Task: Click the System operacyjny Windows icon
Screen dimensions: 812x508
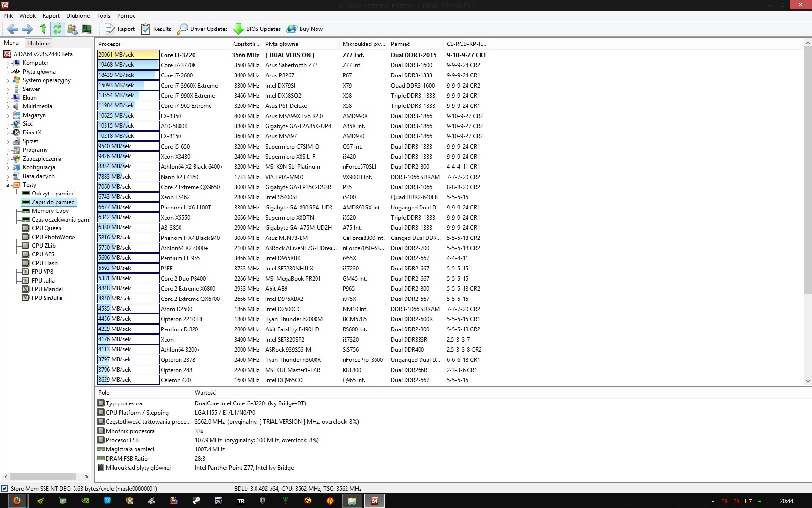Action: pos(16,80)
